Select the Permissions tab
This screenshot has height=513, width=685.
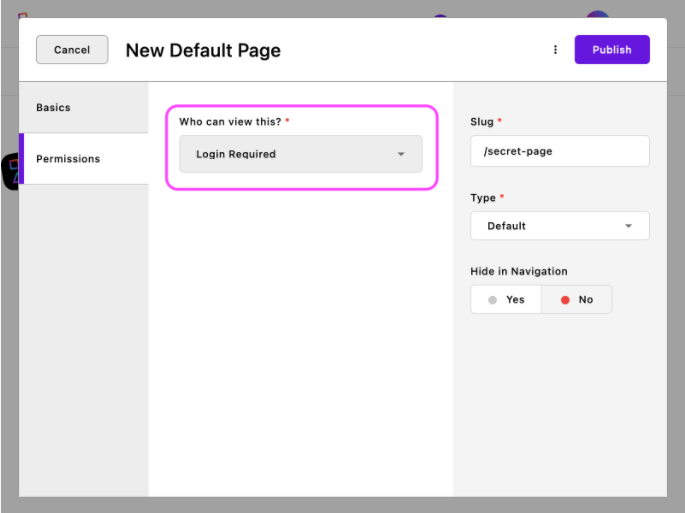coord(84,159)
